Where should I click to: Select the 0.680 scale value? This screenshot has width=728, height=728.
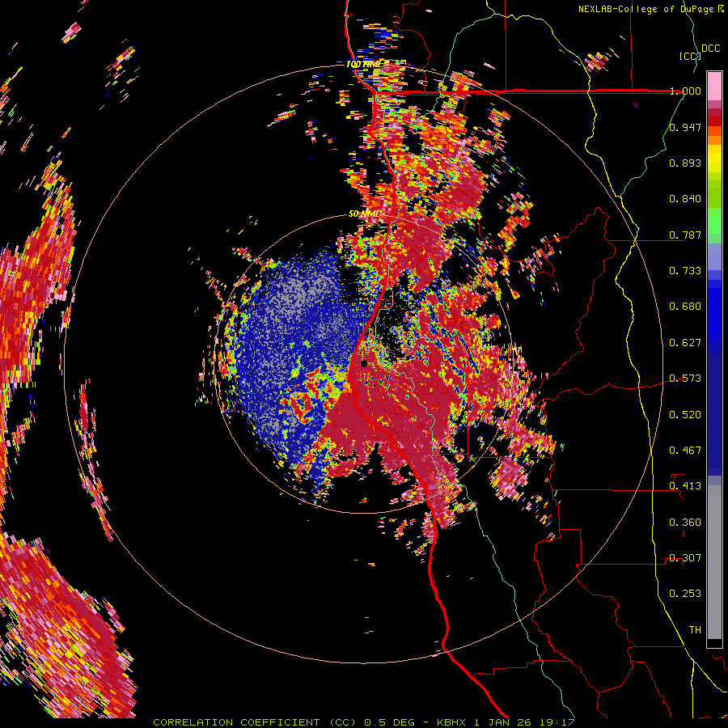685,307
